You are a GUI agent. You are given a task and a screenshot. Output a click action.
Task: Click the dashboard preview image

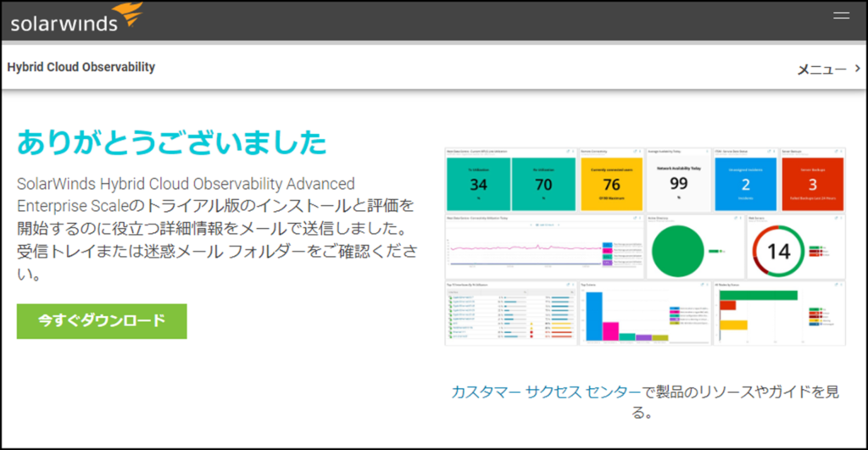645,247
